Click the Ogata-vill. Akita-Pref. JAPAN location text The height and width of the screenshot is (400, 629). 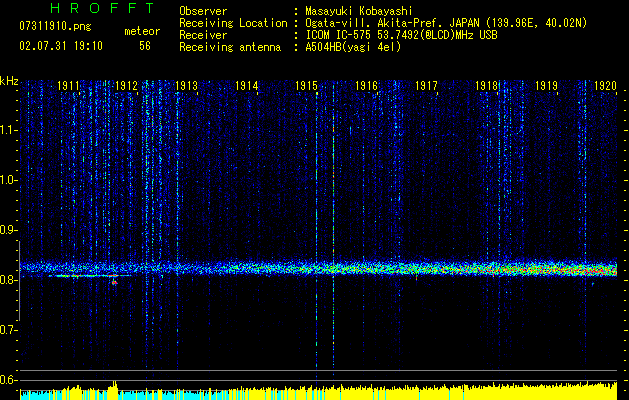click(391, 23)
